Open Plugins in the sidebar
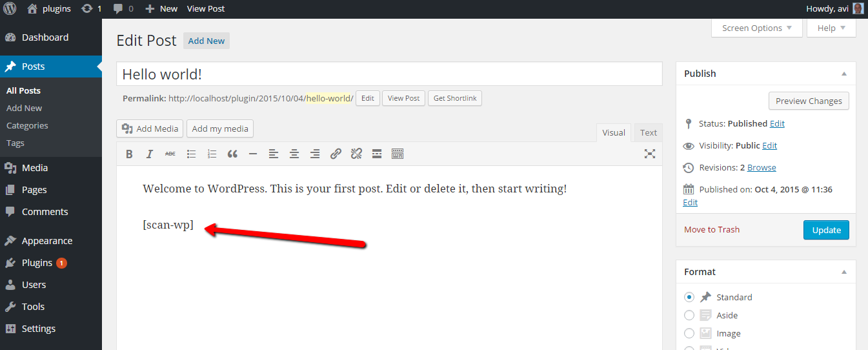The image size is (868, 350). 51,263
